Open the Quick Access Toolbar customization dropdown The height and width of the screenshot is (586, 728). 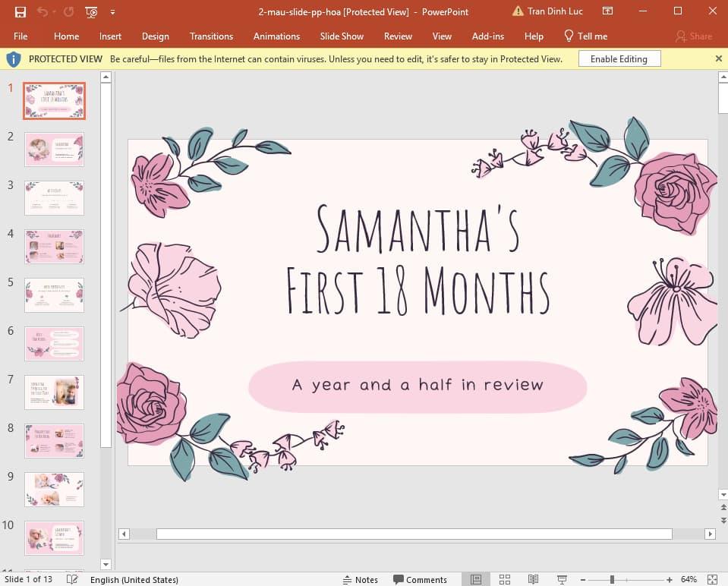coord(111,11)
